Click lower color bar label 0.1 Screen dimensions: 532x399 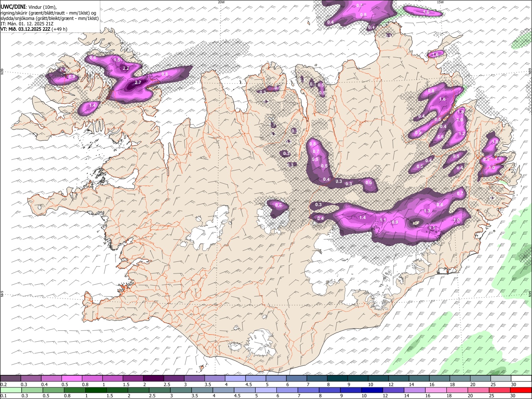click(3, 396)
